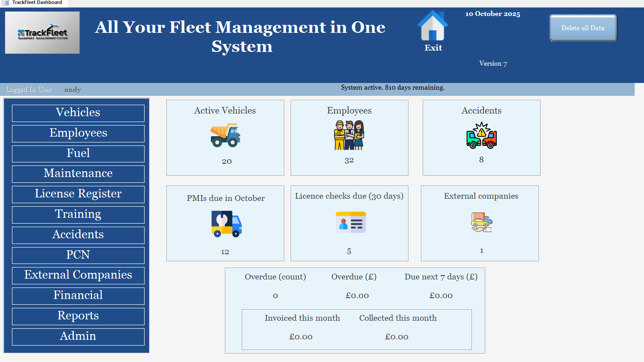Click the Active Vehicles truck icon

225,135
